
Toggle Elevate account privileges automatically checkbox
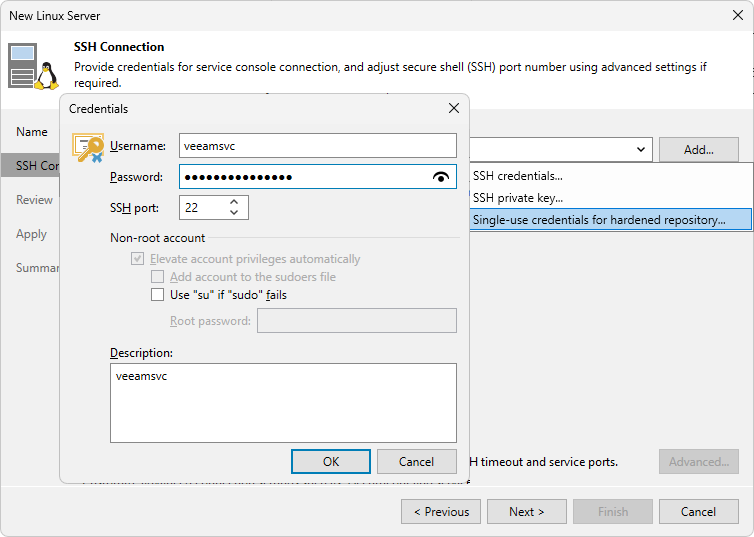[138, 259]
